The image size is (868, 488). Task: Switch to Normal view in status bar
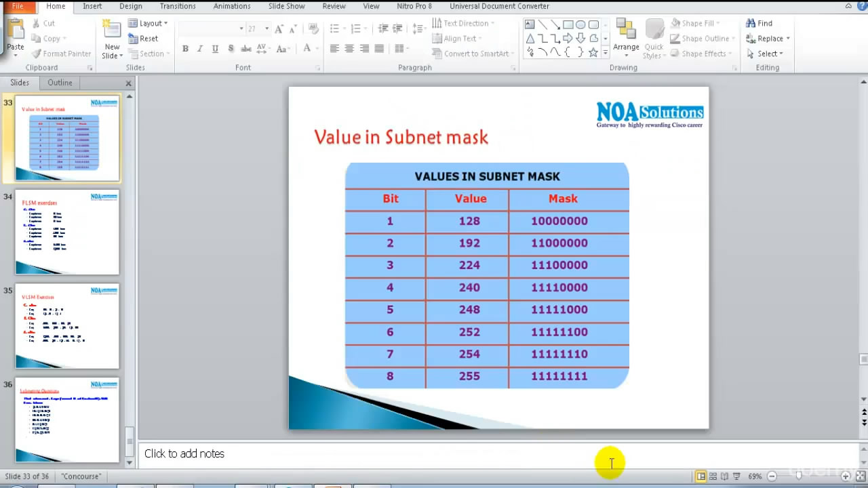click(701, 476)
